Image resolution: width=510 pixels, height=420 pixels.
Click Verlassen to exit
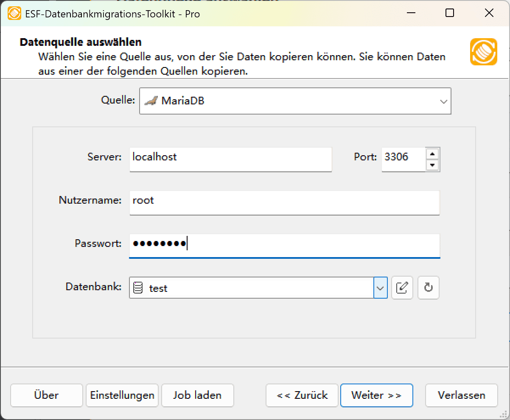461,395
